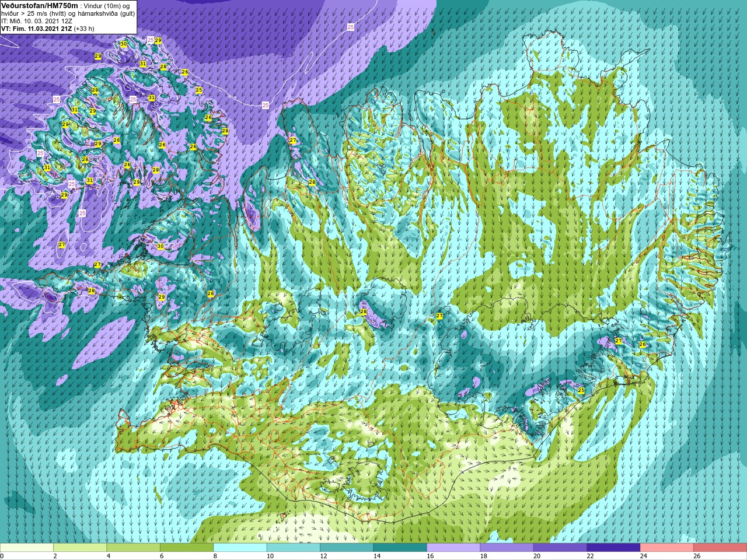Click the teal 12–14 legend swatch

(347, 548)
